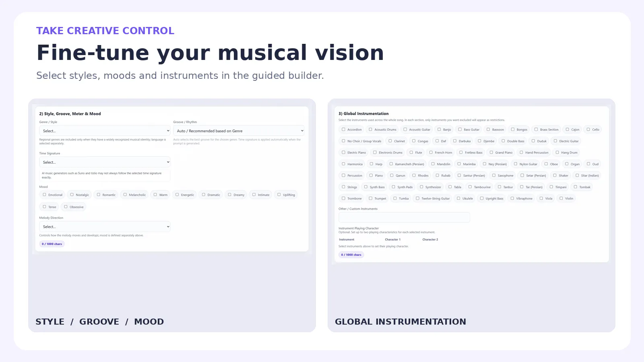Image resolution: width=644 pixels, height=362 pixels.
Task: Open the Genre / Style dropdown
Action: tap(105, 131)
